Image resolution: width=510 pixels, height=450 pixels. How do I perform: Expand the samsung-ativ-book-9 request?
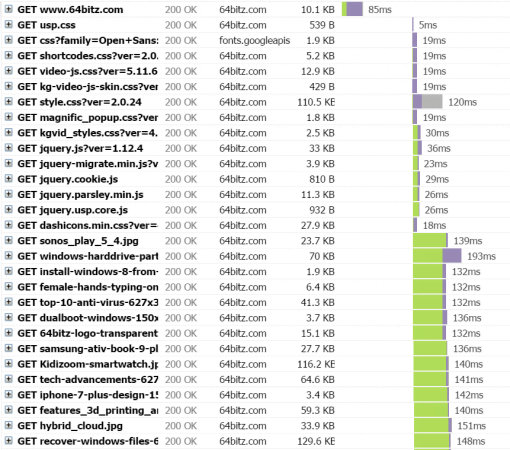pos(9,348)
